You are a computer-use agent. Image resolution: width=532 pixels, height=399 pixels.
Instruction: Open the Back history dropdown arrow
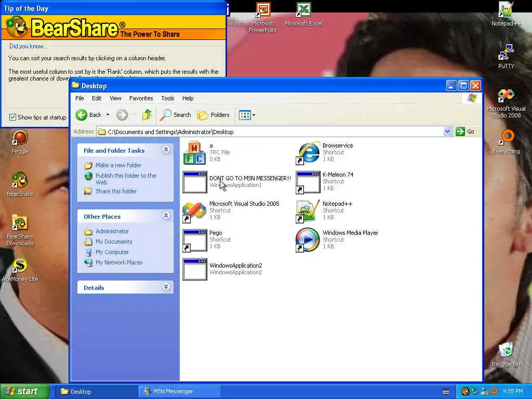(x=108, y=115)
